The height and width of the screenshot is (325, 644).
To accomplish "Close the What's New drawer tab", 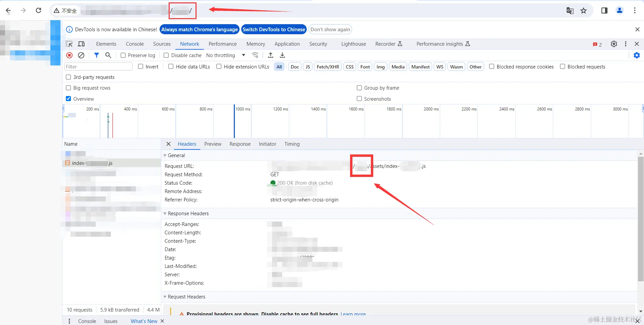I will pyautogui.click(x=162, y=321).
